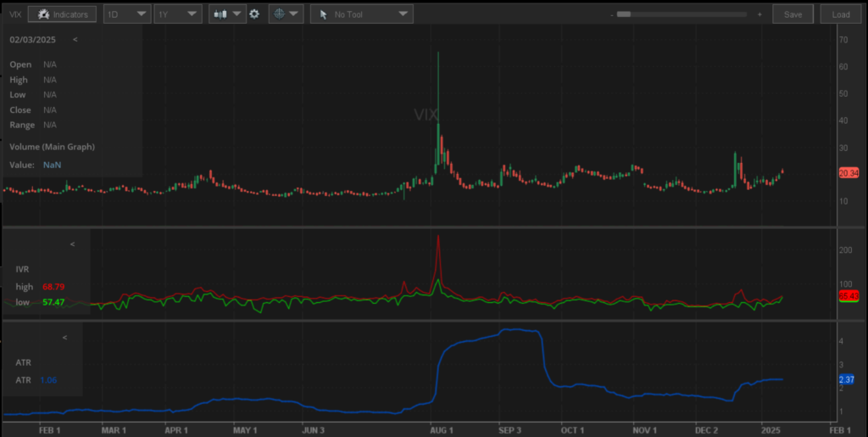Click the VIX symbol label in toolbar

point(15,14)
